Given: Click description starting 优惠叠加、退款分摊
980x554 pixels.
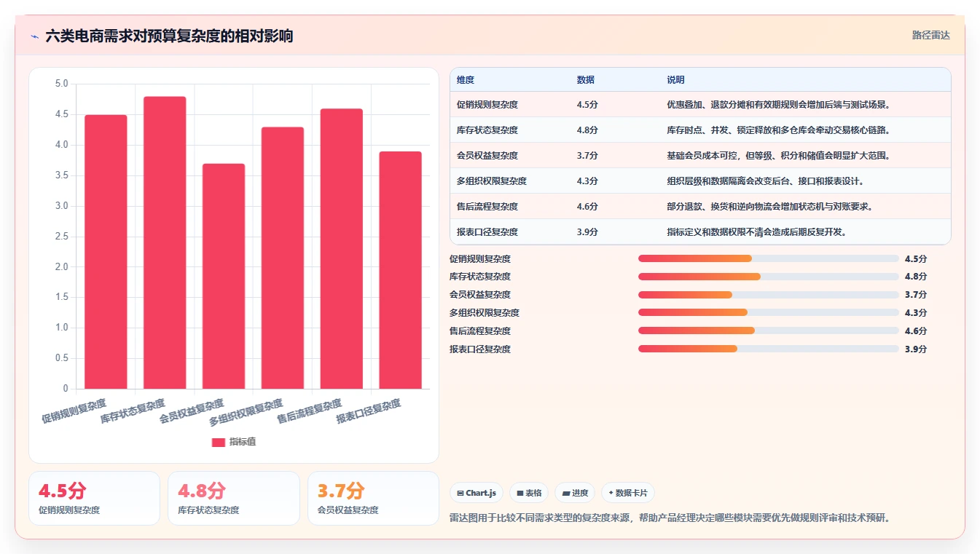Looking at the screenshot, I should click(779, 105).
